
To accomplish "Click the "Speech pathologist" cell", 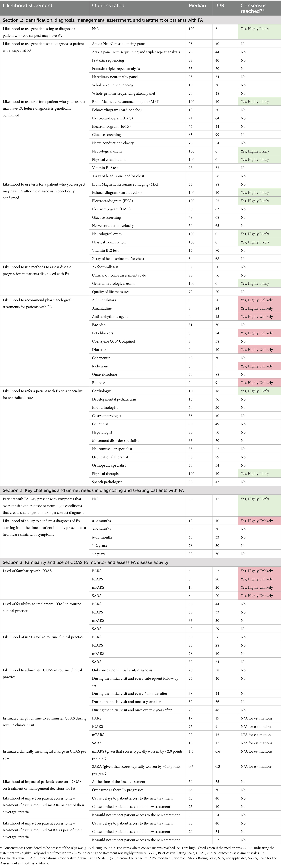I will tap(107, 482).
